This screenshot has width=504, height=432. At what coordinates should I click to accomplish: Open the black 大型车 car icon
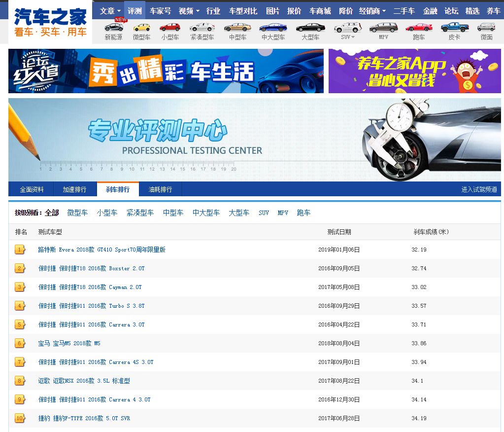click(x=310, y=28)
